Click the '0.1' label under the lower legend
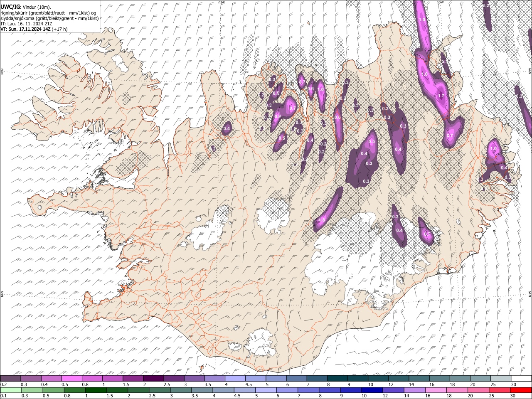Viewport: 532px width, 399px height. pos(4,396)
